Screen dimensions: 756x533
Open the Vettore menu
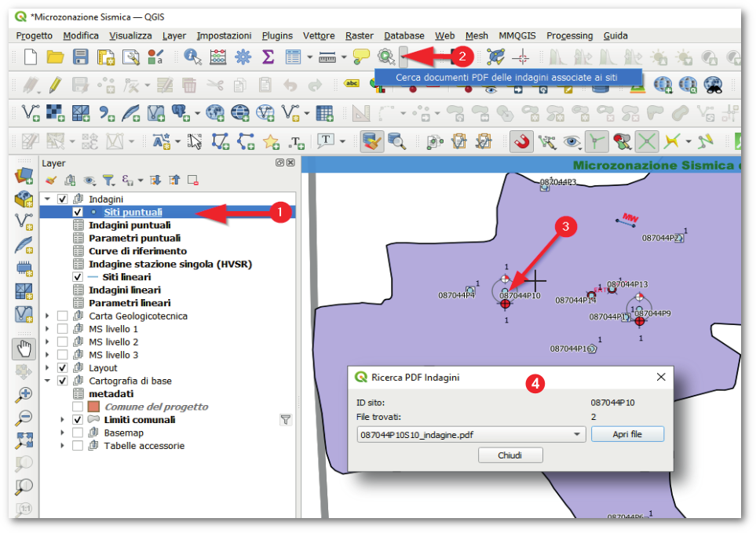pos(319,35)
